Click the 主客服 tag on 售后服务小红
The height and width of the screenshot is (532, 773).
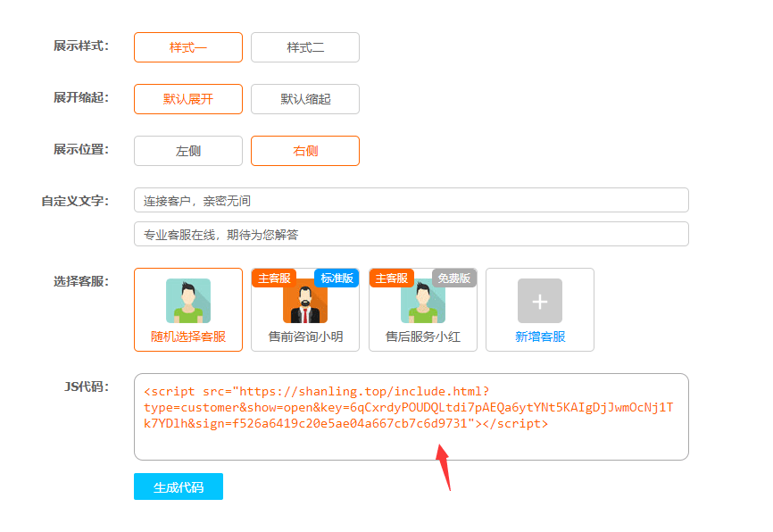pos(392,278)
